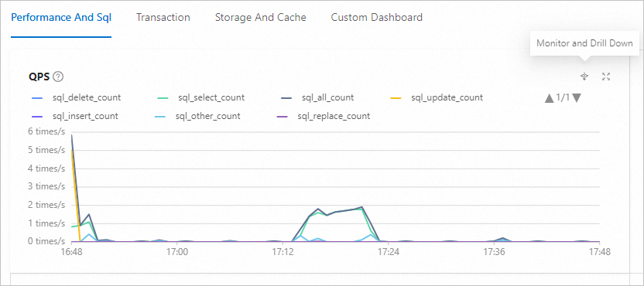The image size is (644, 286).
Task: Click the 17:00 time axis label
Action: pos(177,251)
